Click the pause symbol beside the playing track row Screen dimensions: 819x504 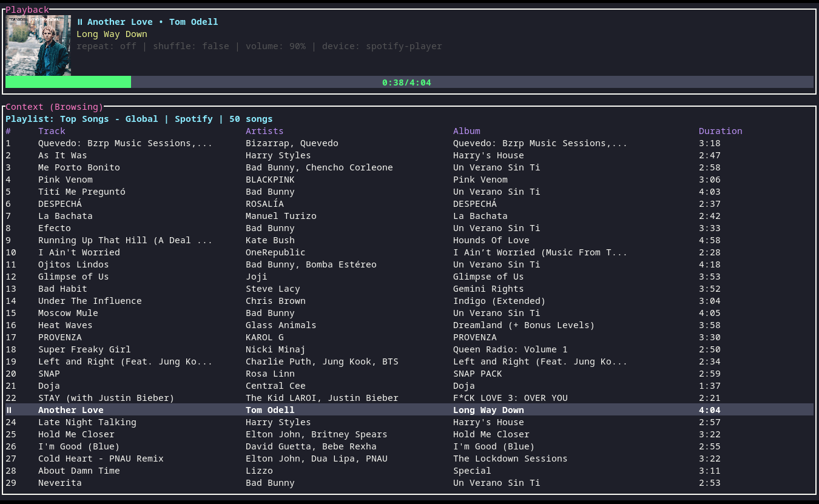[x=8, y=410]
